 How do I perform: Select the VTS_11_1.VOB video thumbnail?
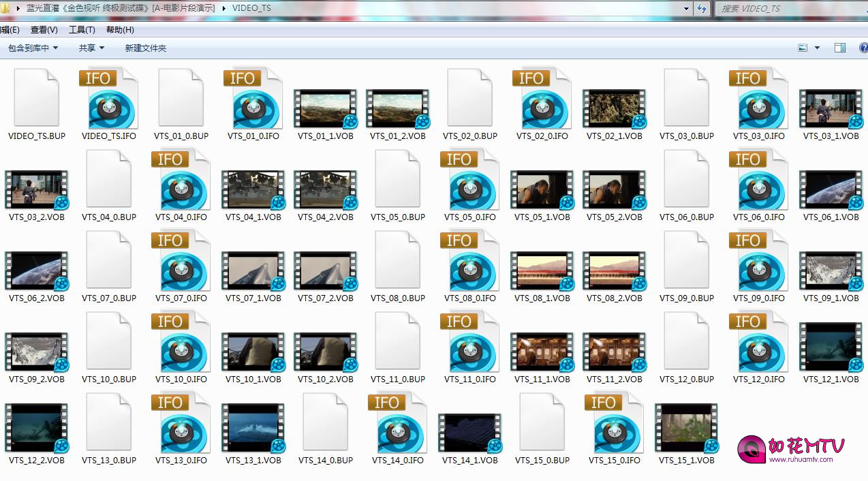542,352
